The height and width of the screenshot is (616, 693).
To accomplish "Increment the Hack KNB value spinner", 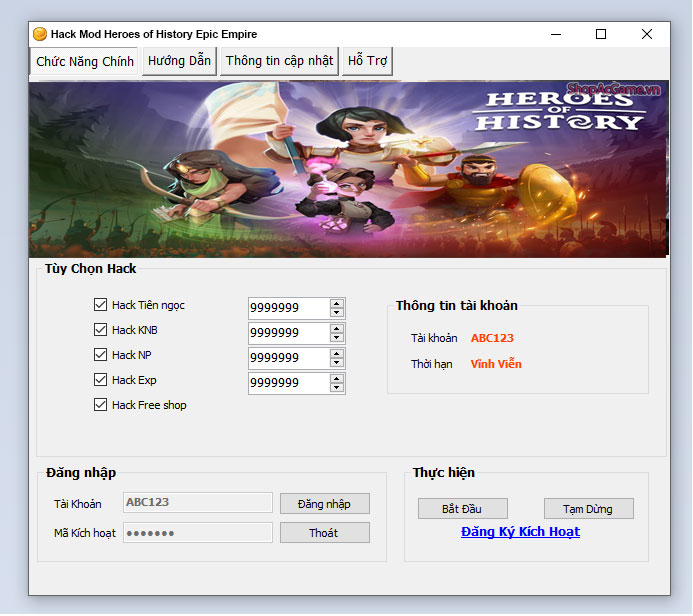I will coord(337,329).
